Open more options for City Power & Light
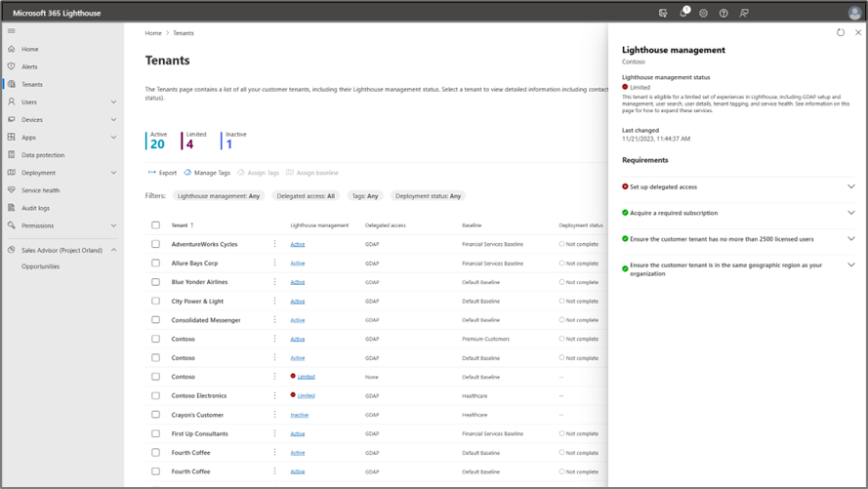Screen dimensions: 868x489 pos(274,301)
